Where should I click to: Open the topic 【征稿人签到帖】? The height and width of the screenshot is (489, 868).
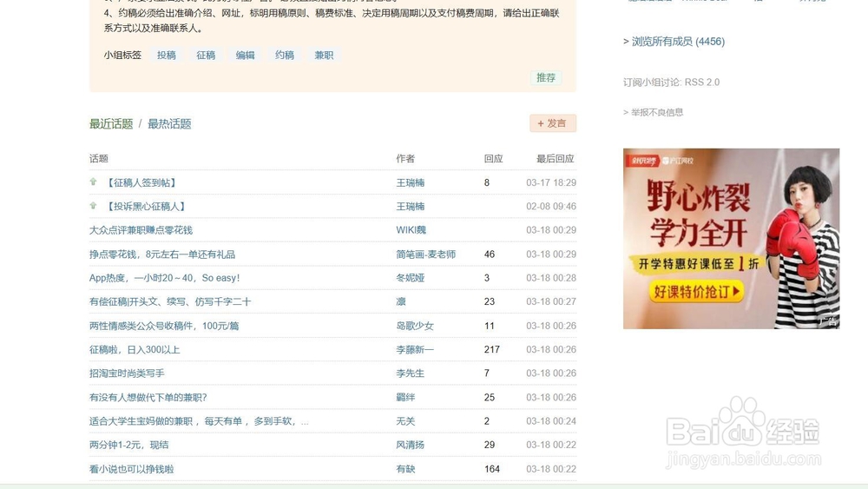point(141,182)
